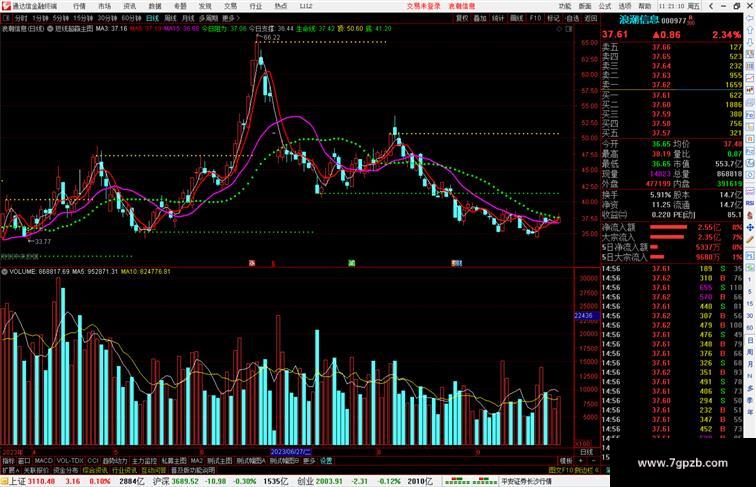Expand the 扩展 panel toggle

[10, 470]
